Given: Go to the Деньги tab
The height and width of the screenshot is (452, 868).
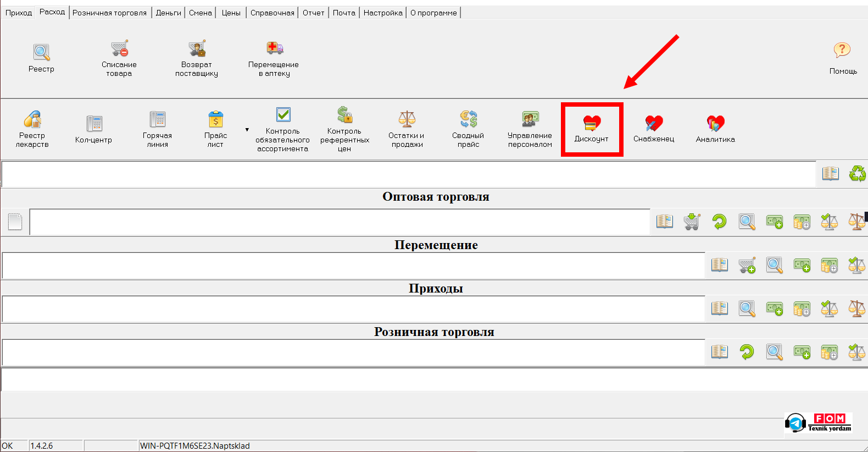Looking at the screenshot, I should tap(169, 13).
